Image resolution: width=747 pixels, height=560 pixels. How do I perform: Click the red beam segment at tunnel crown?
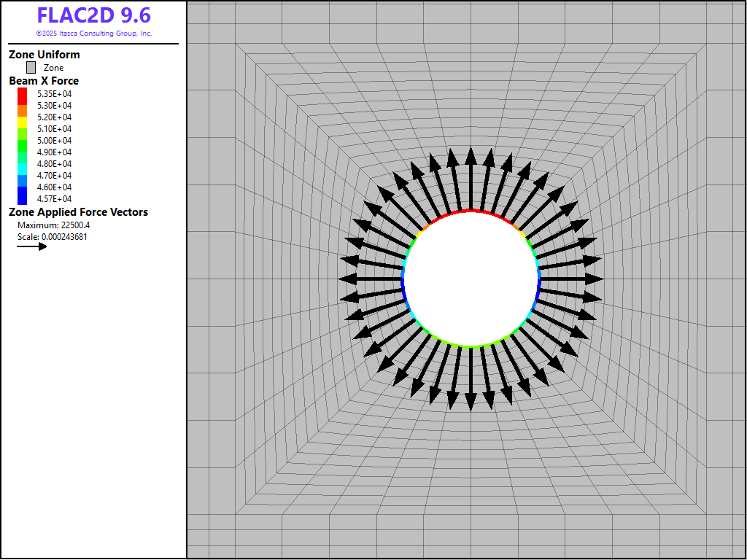[471, 211]
